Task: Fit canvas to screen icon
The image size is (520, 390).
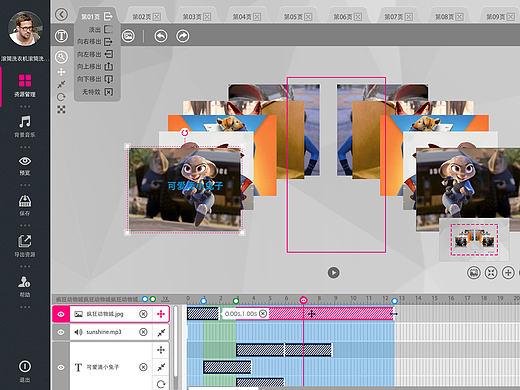Action: click(491, 273)
